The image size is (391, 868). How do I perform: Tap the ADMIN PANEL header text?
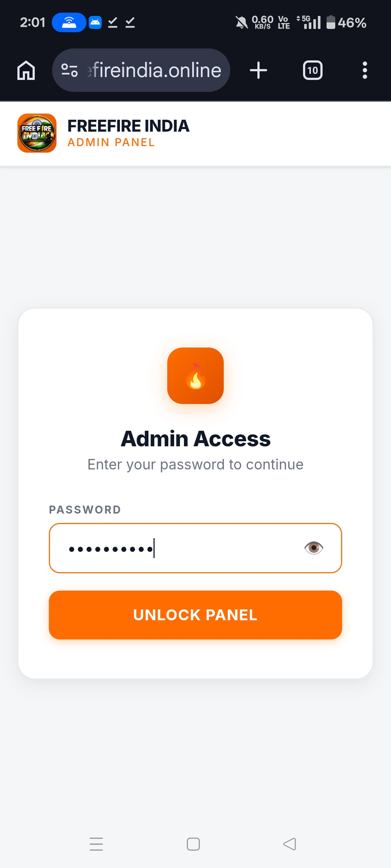pos(111,142)
